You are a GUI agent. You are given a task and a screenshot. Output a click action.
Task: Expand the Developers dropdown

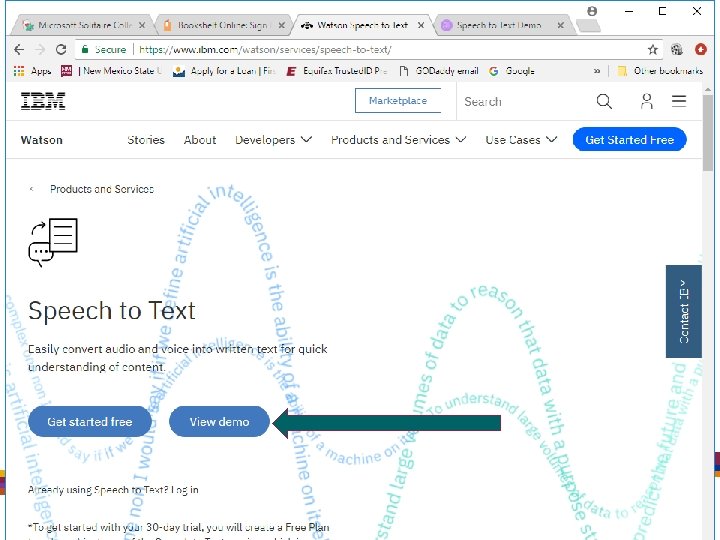[274, 140]
